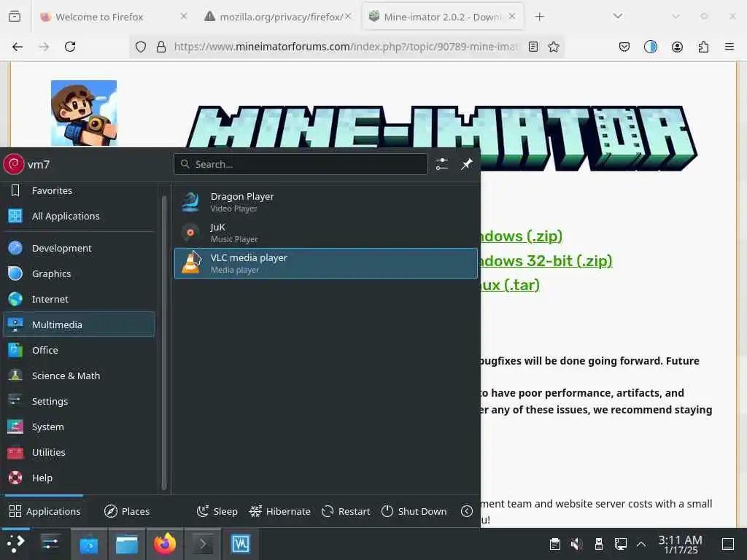Click the network tray icon

(x=620, y=544)
